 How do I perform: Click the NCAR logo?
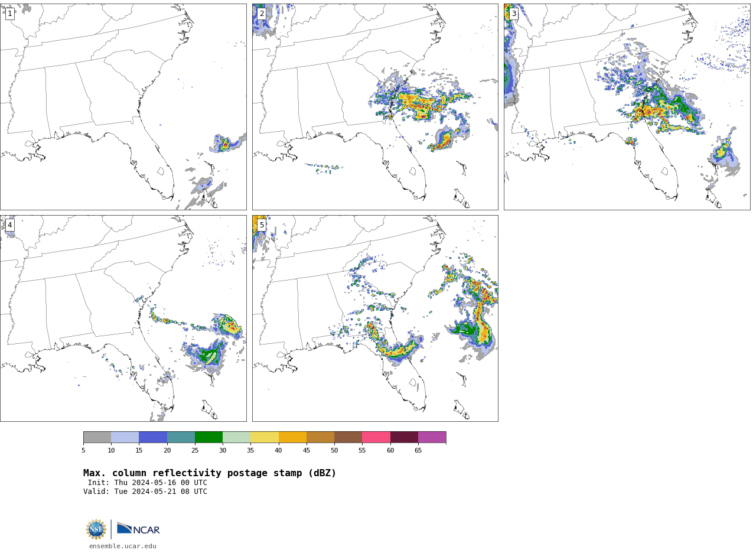click(138, 529)
